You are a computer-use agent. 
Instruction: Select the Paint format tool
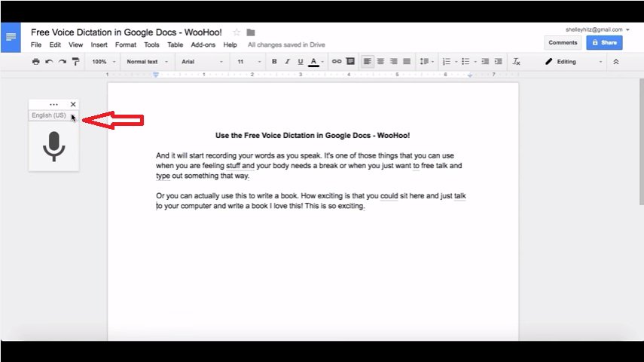[x=75, y=62]
